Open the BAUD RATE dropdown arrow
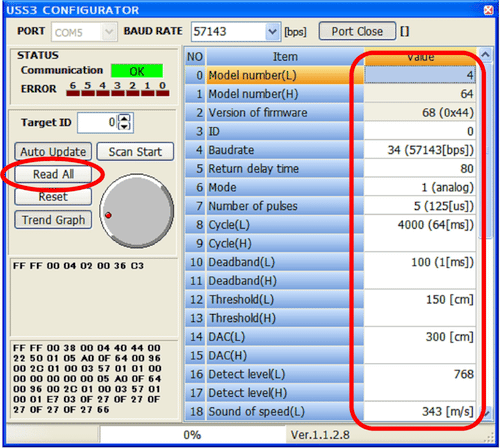Screen dimensions: 500x448 (273, 32)
